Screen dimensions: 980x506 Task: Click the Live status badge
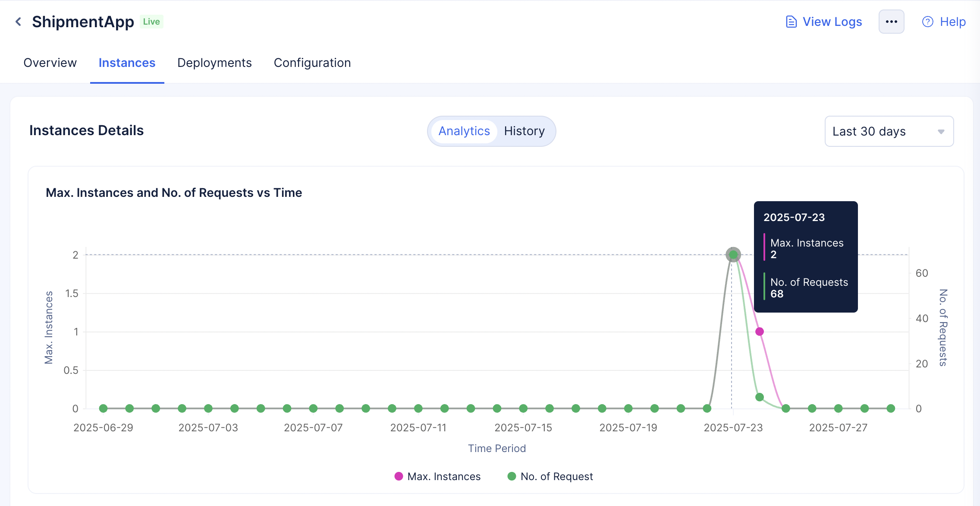pyautogui.click(x=151, y=22)
